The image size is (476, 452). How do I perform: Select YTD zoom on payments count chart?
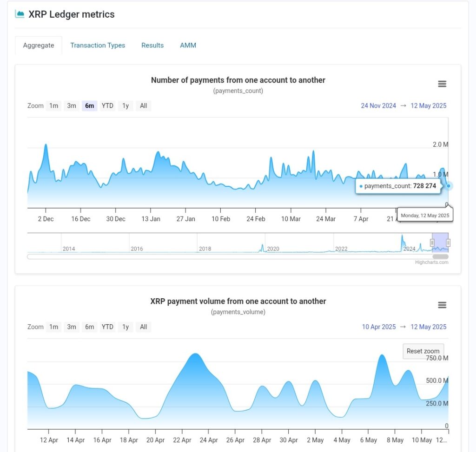coord(107,105)
